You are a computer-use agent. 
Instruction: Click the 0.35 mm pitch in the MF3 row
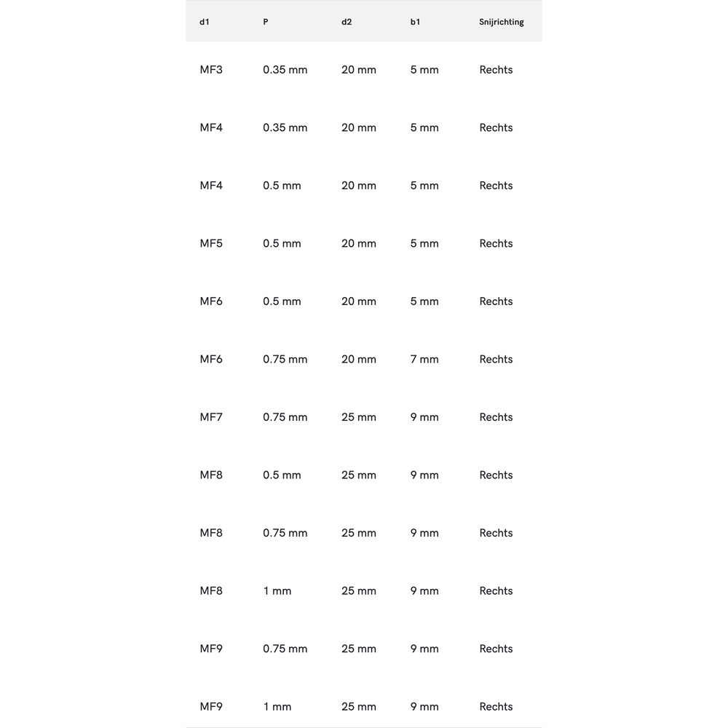pos(285,70)
